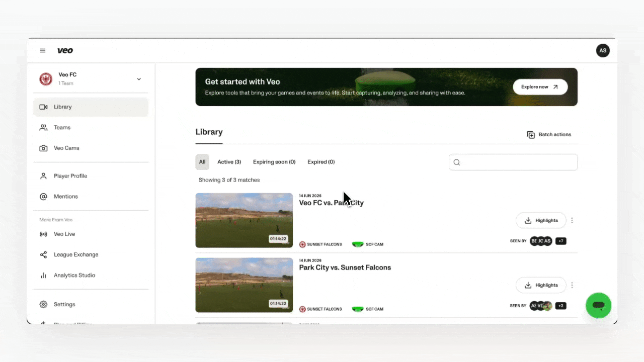
Task: Click the Mentions at-sign icon
Action: pyautogui.click(x=43, y=197)
